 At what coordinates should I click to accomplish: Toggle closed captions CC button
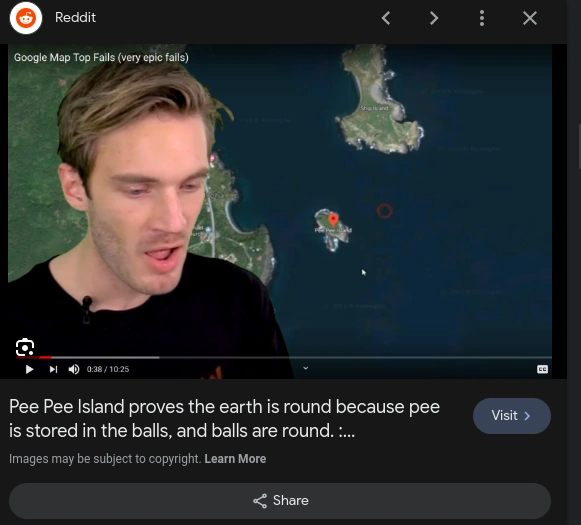(x=542, y=369)
